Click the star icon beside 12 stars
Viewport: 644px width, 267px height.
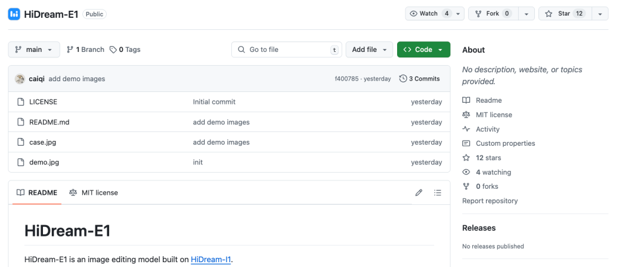pyautogui.click(x=466, y=158)
